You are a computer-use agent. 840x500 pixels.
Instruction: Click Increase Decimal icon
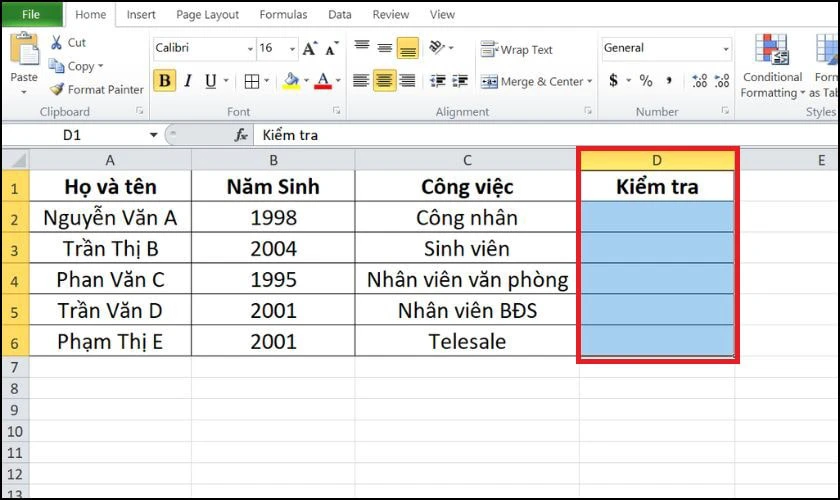(x=700, y=81)
